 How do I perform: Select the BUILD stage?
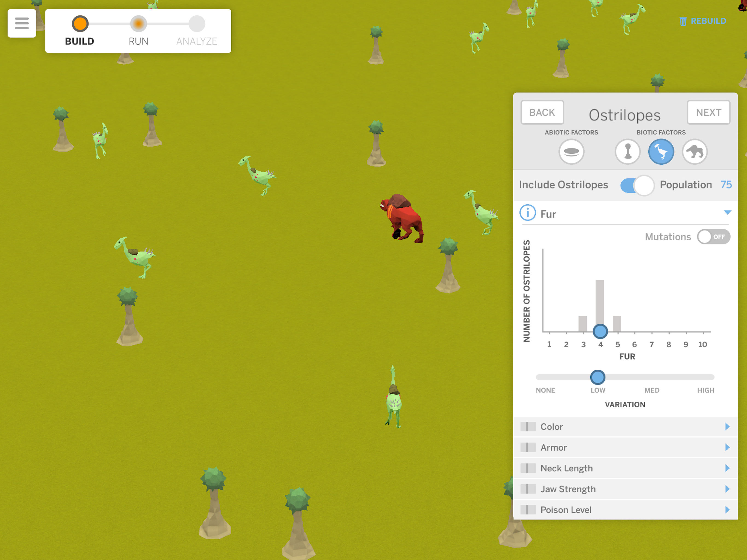coord(80,31)
